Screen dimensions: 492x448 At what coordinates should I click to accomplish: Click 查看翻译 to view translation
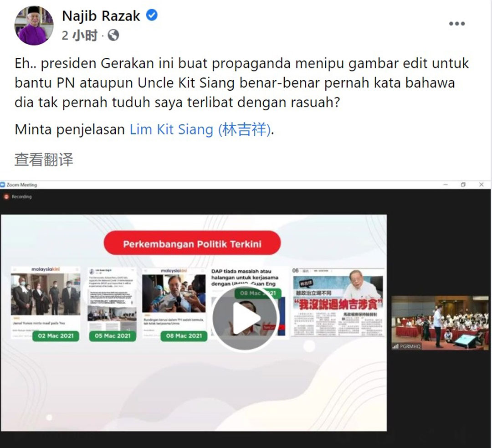point(44,160)
